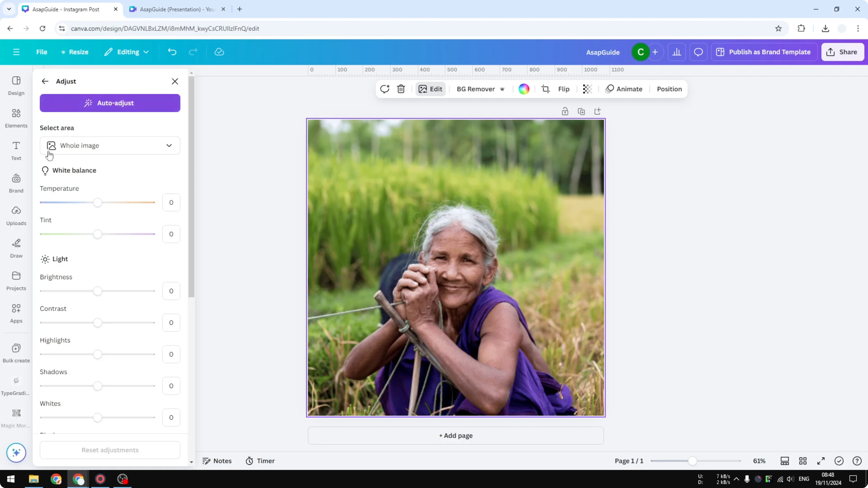Switch to the AsapGuide Presentation browser tab
Image resolution: width=868 pixels, height=488 pixels.
[x=175, y=9]
